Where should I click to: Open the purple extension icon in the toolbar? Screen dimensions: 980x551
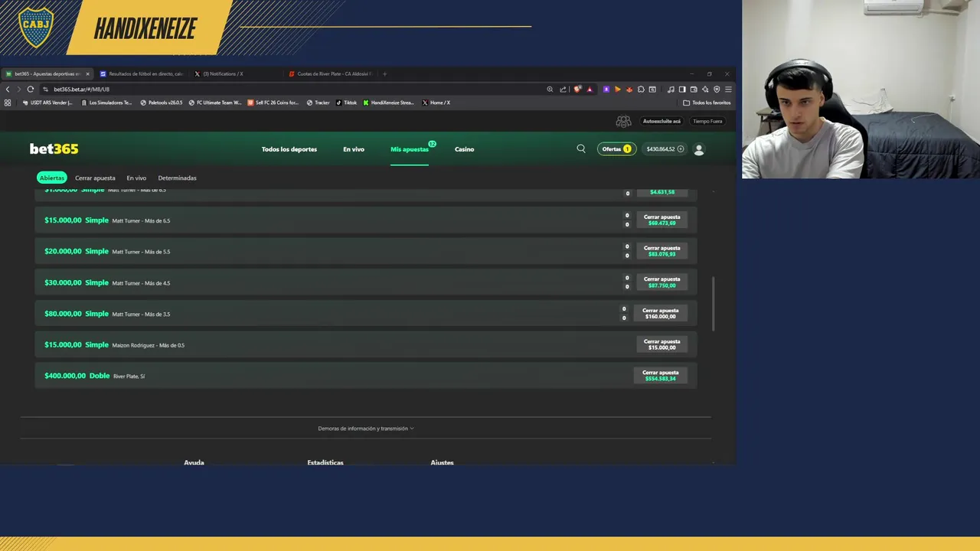[x=606, y=89]
